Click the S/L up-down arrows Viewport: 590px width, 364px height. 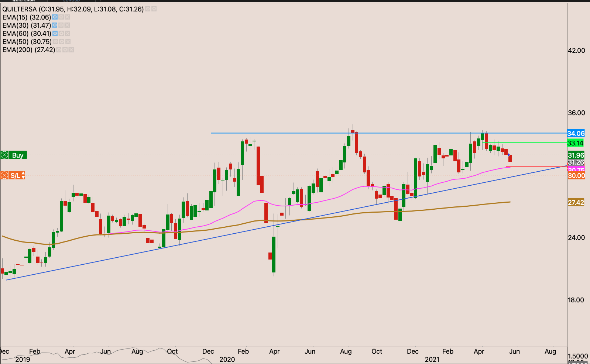point(23,175)
